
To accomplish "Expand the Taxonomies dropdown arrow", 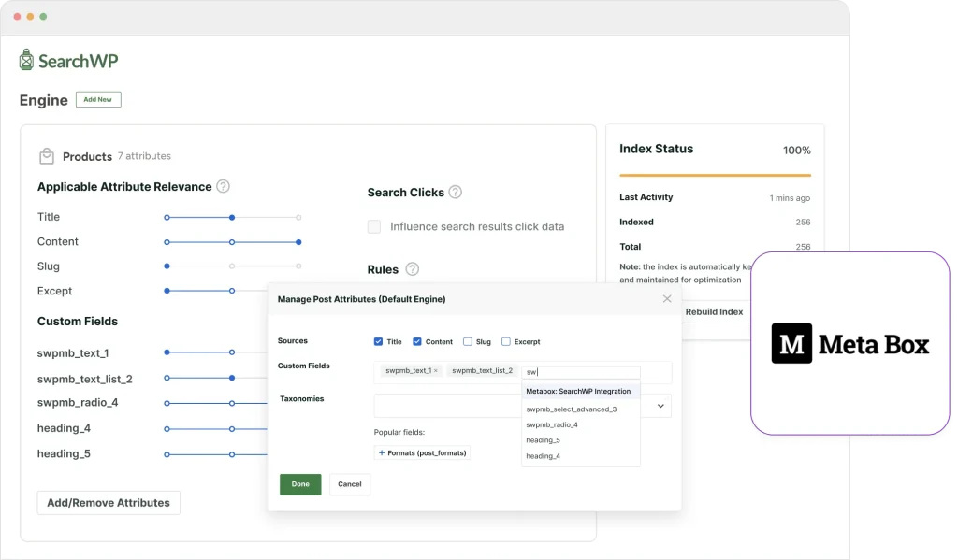I will 660,406.
